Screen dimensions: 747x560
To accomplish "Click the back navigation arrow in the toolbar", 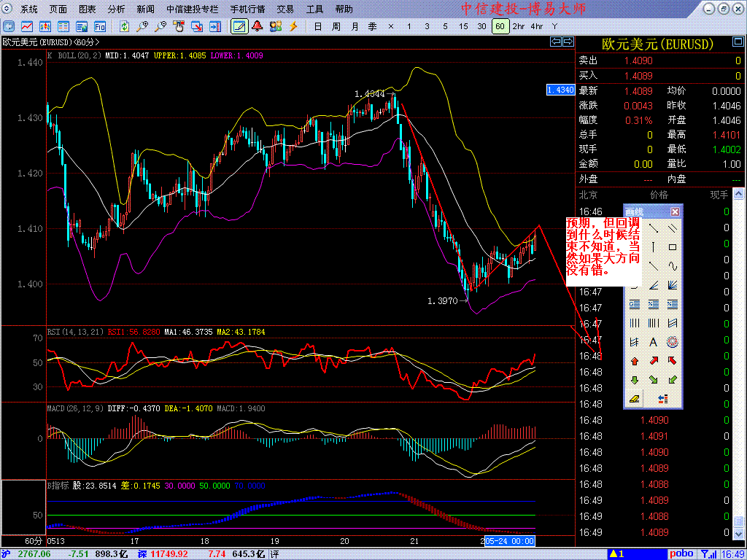I will tap(9, 26).
